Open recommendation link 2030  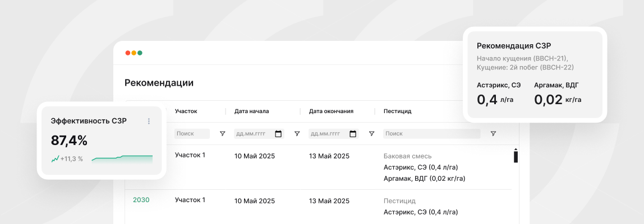click(x=141, y=200)
